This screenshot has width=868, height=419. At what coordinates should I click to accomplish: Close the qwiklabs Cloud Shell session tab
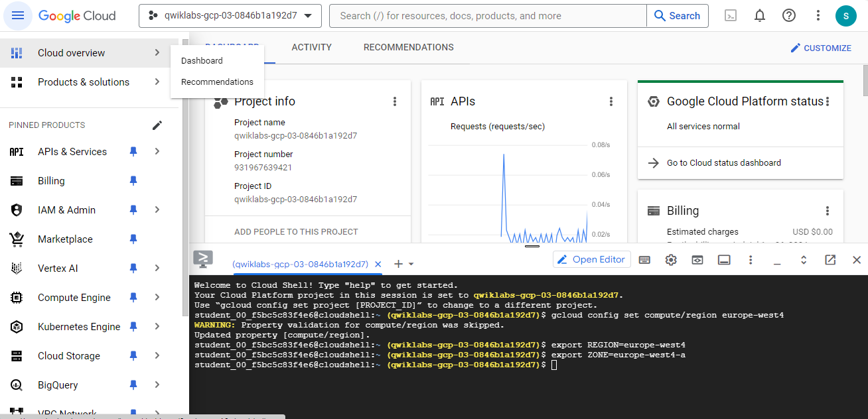click(378, 264)
